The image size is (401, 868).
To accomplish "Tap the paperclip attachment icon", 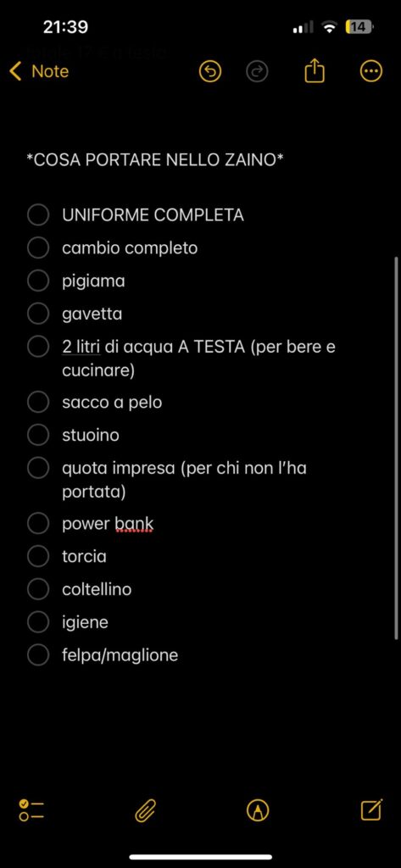I will 145,811.
